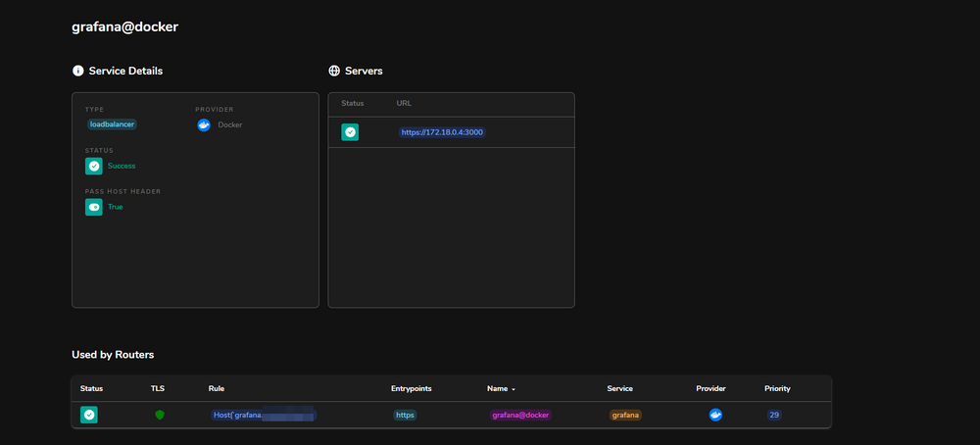Click the priority value 29

click(774, 415)
